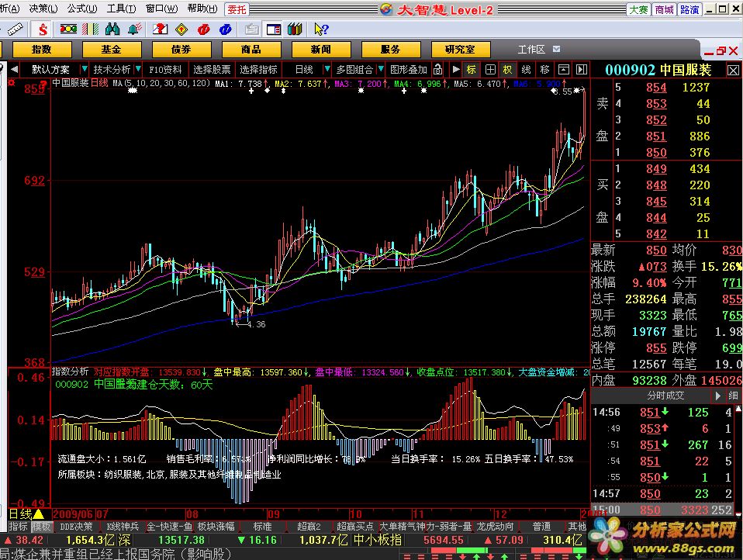Open the F10资料 button
This screenshot has height=560, width=743.
pos(165,70)
